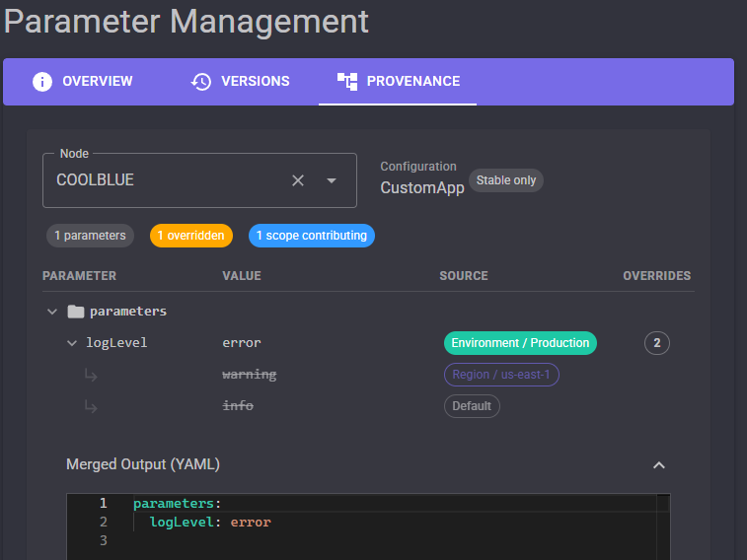Switch to the Versions tab

click(240, 82)
